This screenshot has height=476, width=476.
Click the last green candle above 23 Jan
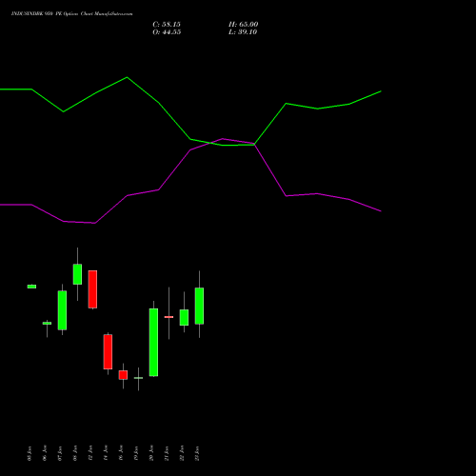[199, 306]
